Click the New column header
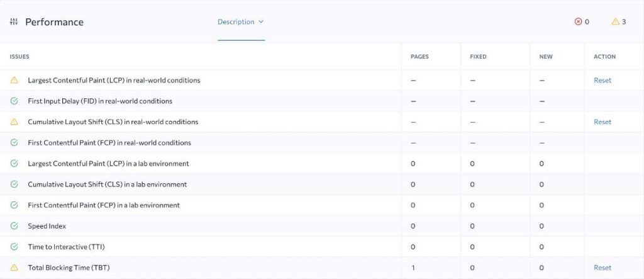The height and width of the screenshot is (279, 644). click(x=546, y=57)
